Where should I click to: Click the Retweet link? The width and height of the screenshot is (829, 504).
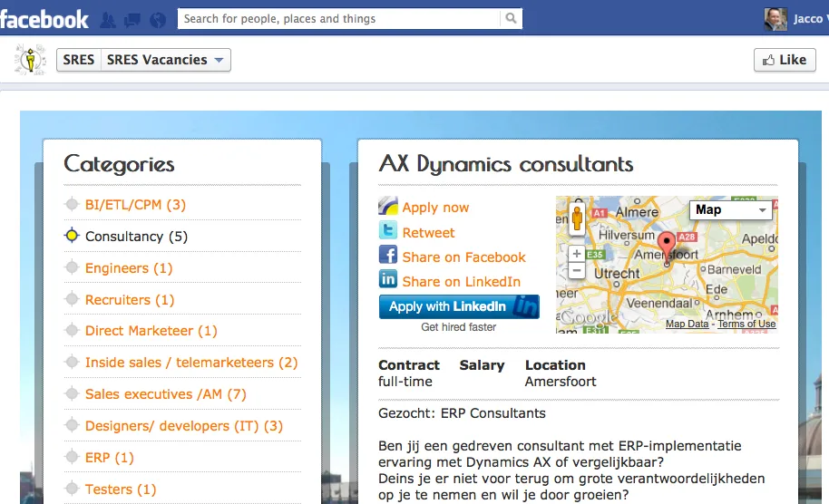428,232
